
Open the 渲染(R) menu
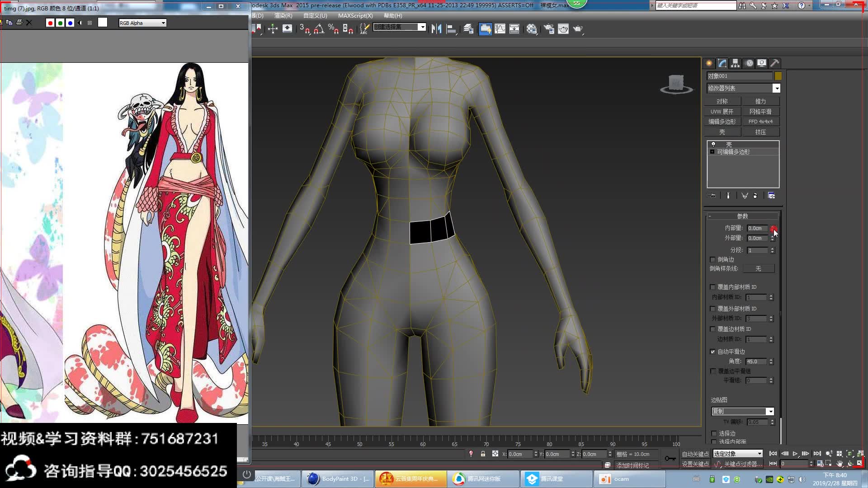coord(283,15)
